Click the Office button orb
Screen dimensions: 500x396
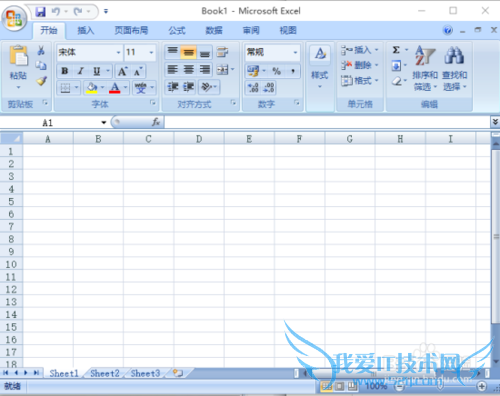pyautogui.click(x=14, y=18)
